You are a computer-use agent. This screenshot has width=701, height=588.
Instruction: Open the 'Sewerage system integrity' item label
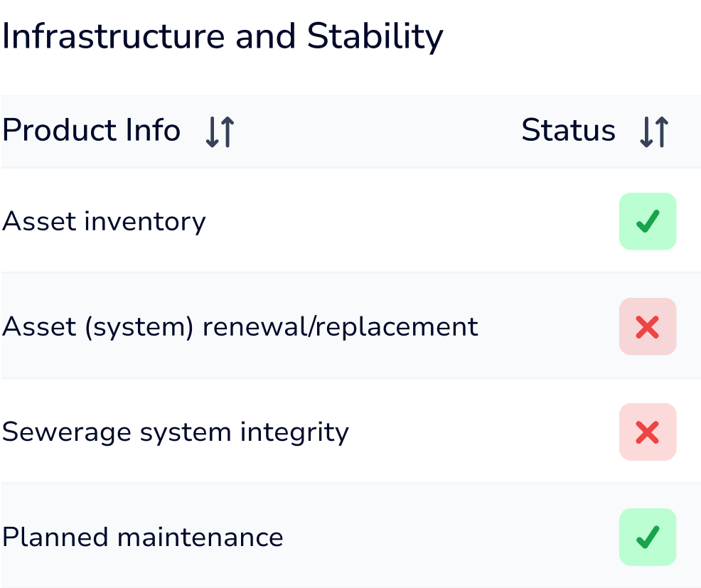[176, 432]
